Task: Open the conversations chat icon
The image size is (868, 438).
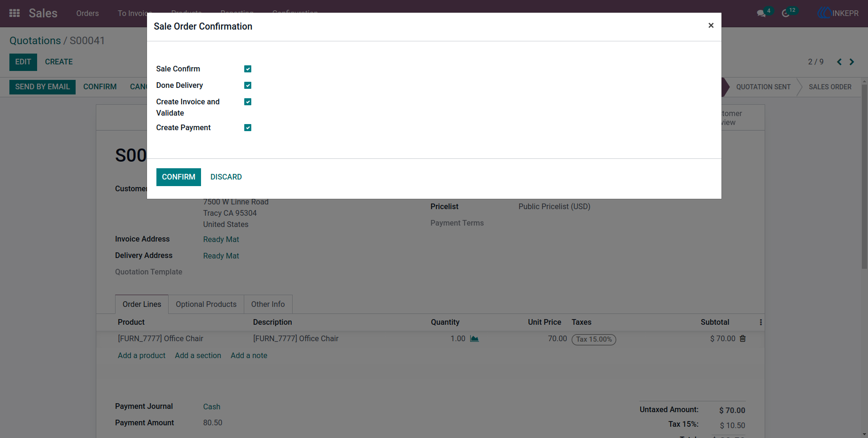Action: (x=761, y=14)
